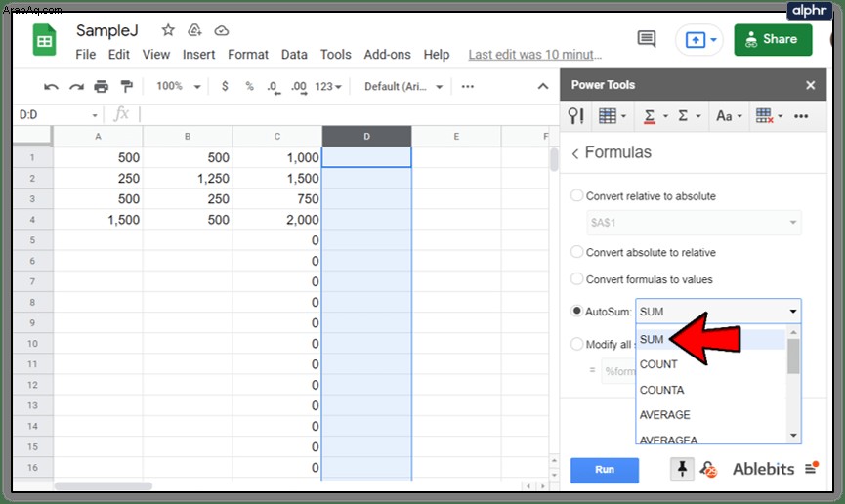Open the comment history icon
The width and height of the screenshot is (845, 504).
pyautogui.click(x=646, y=39)
